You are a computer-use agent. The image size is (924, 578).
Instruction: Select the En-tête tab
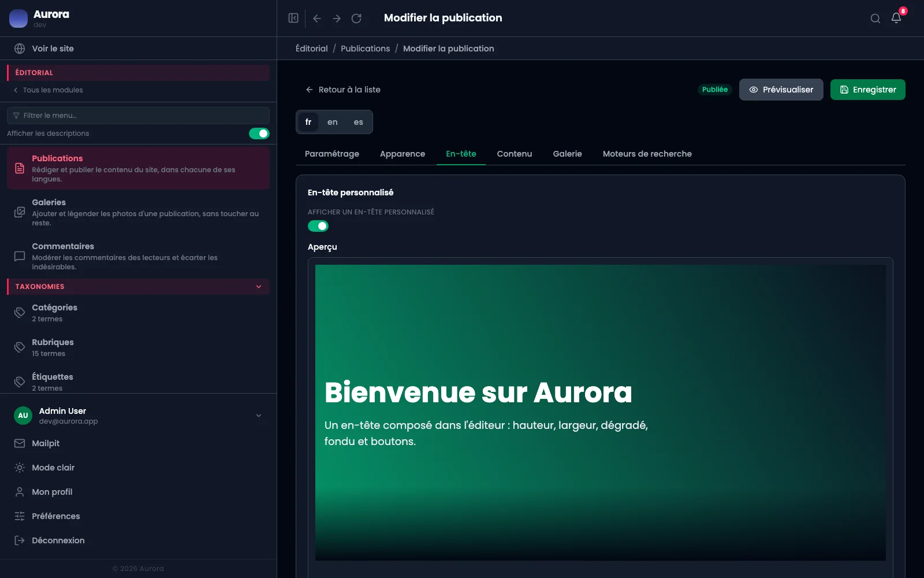pyautogui.click(x=461, y=154)
